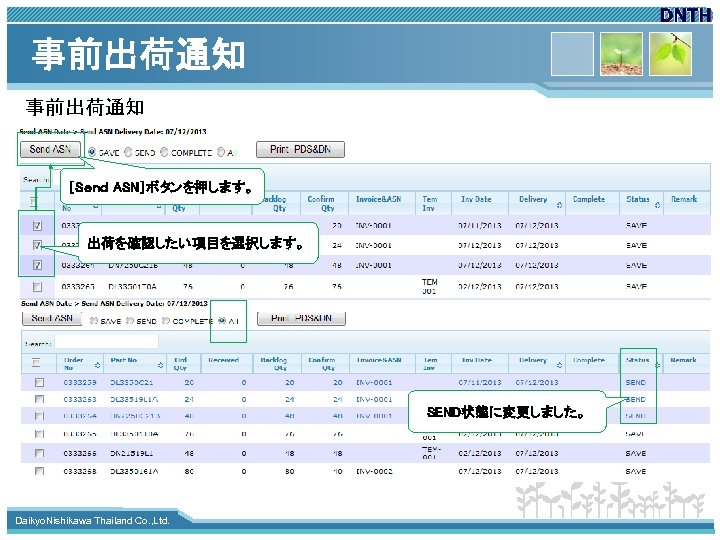
Task: Click Print PDS&DN button in upper screenshot
Action: 300,149
